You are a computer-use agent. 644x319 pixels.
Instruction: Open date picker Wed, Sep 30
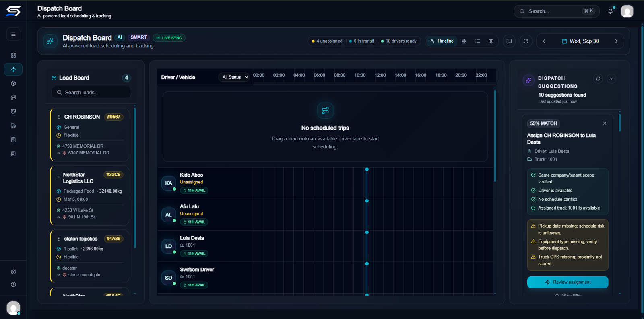pos(580,41)
